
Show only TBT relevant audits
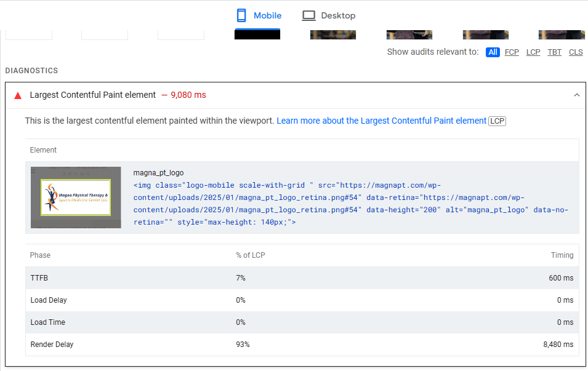555,52
